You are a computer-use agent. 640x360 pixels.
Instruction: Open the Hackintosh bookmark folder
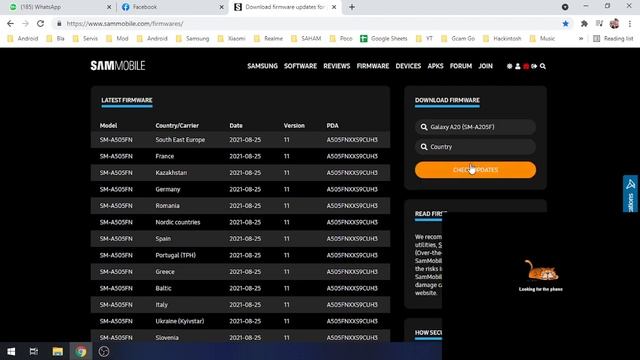[x=502, y=38]
